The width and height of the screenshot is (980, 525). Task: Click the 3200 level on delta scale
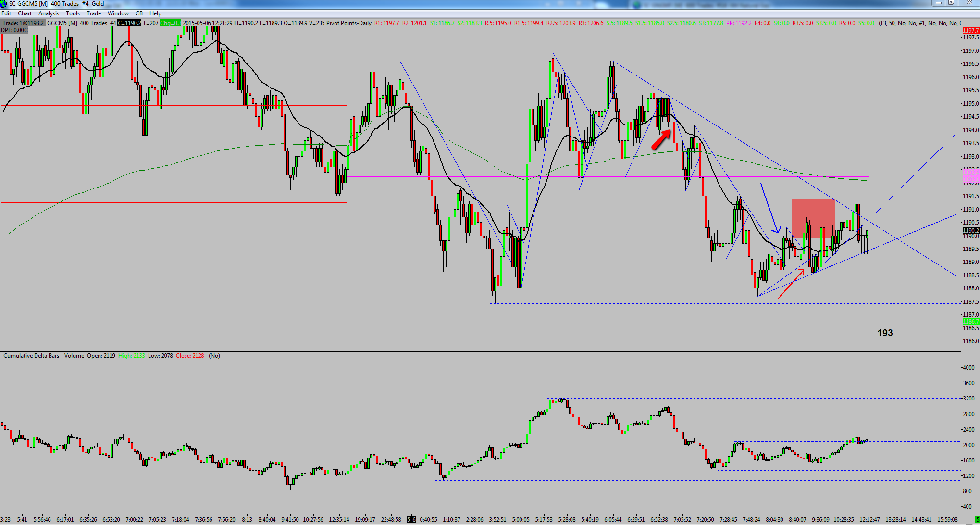968,399
